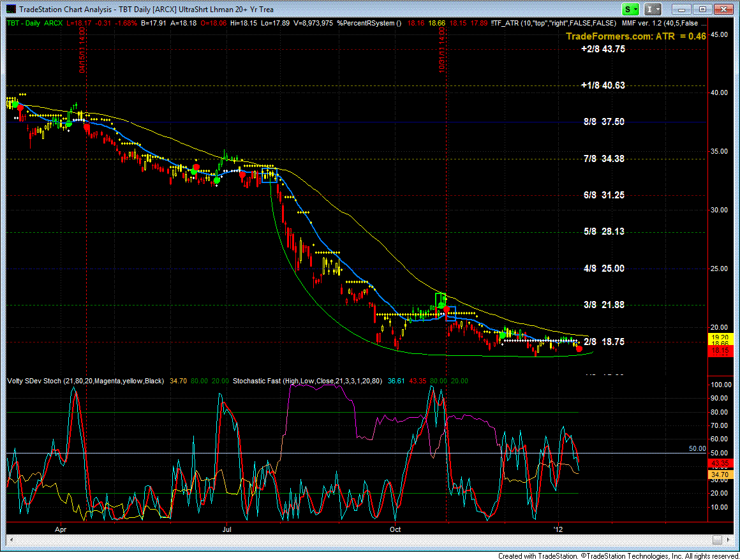This screenshot has width=740, height=560.
Task: Click the '5/8 28.13' Murrey level label
Action: point(603,231)
